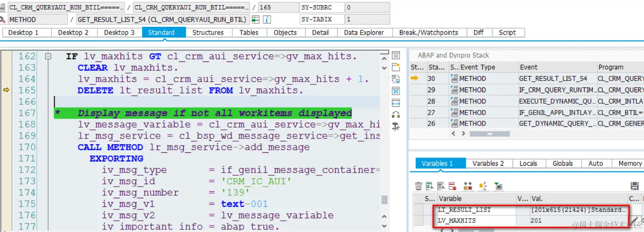Click the yellow current-line arrow at line 165
644x232 pixels.
tap(6, 90)
